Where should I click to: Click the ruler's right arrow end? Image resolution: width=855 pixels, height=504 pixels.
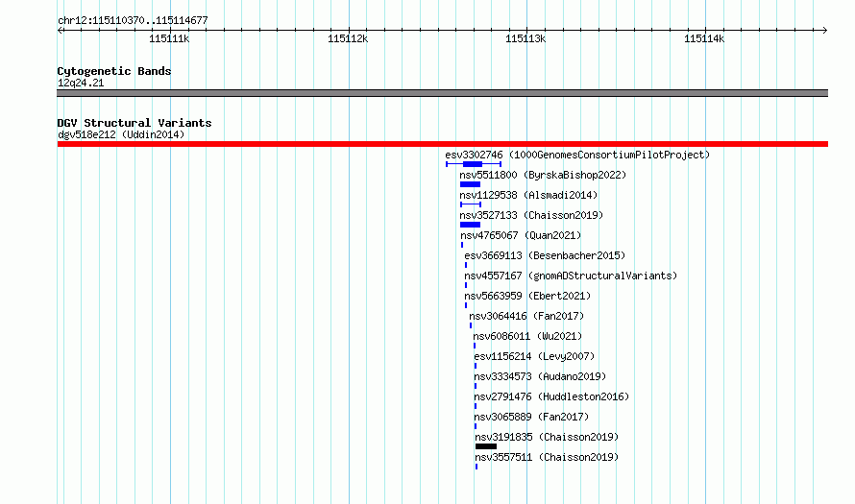824,30
